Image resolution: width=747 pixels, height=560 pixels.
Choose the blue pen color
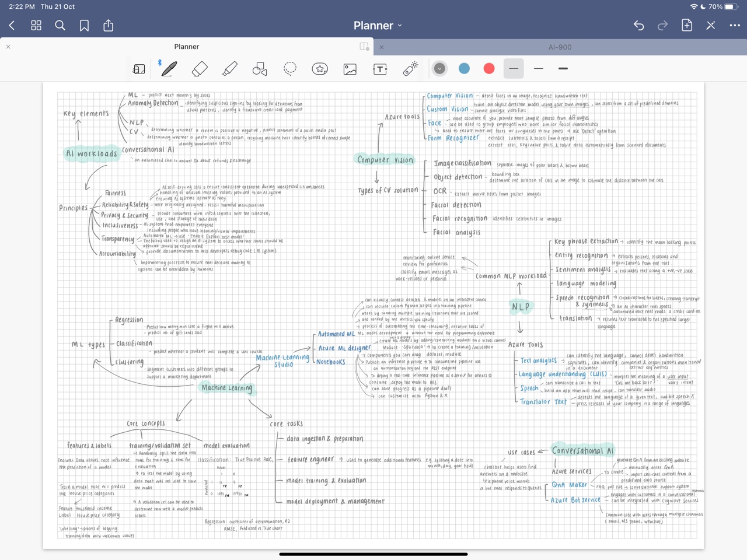pyautogui.click(x=465, y=69)
